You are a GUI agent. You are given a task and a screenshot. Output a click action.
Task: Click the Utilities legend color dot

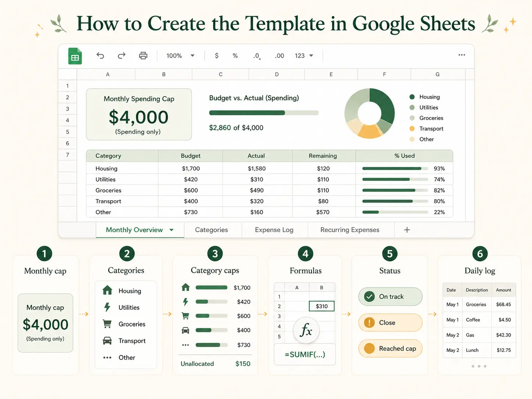(412, 108)
